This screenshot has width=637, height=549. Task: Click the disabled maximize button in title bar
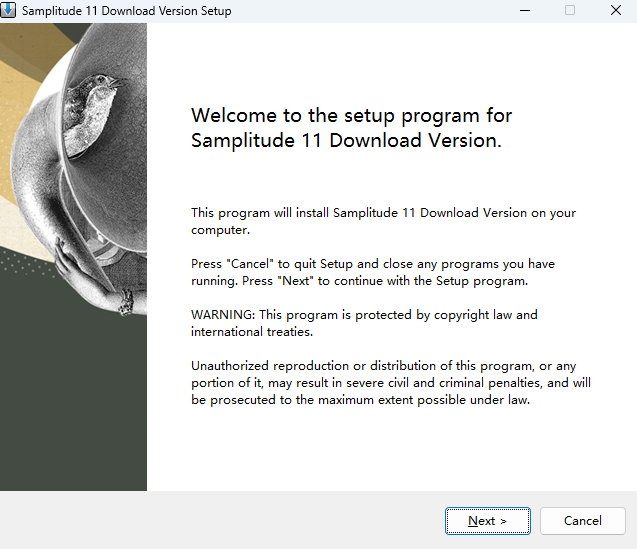point(570,10)
